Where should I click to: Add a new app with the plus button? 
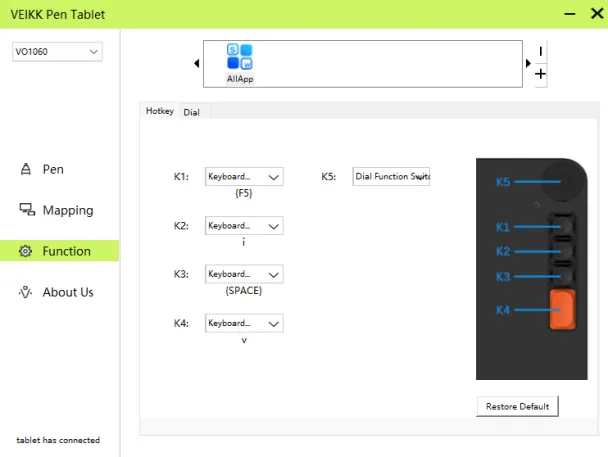point(541,74)
